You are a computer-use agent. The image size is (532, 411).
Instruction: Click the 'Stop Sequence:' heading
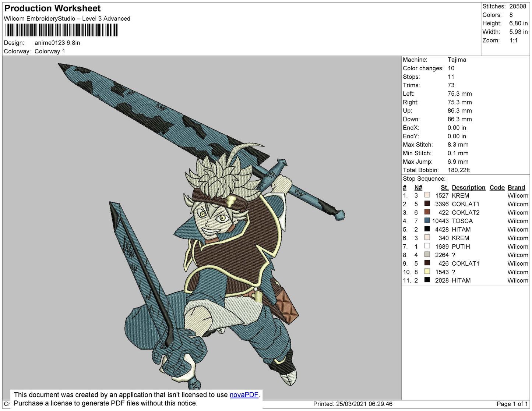pyautogui.click(x=424, y=179)
